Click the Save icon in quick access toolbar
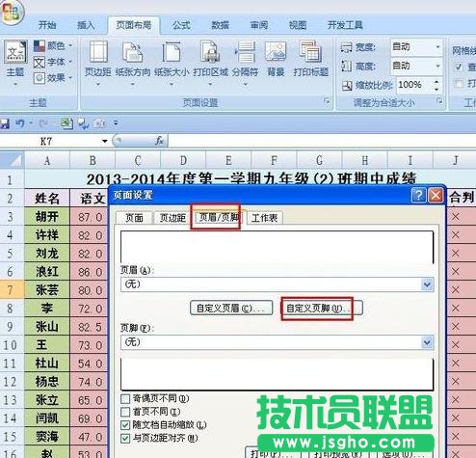The height and width of the screenshot is (458, 476). 5,123
